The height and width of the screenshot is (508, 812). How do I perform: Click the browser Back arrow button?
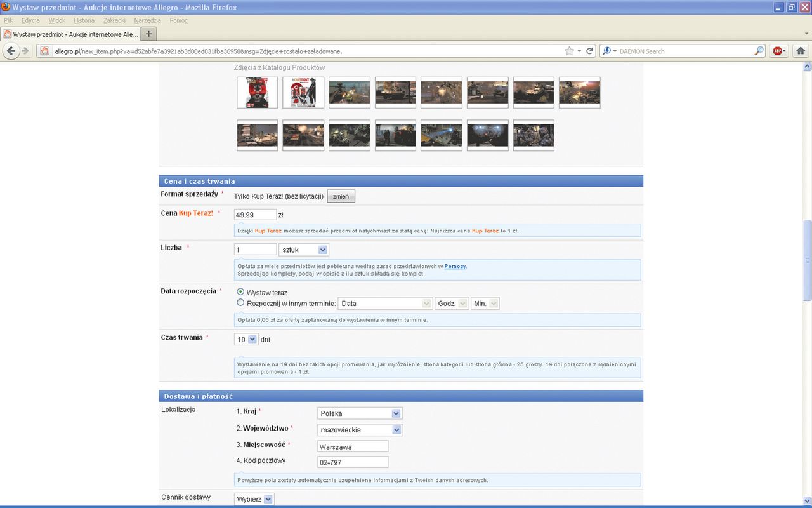click(x=11, y=51)
